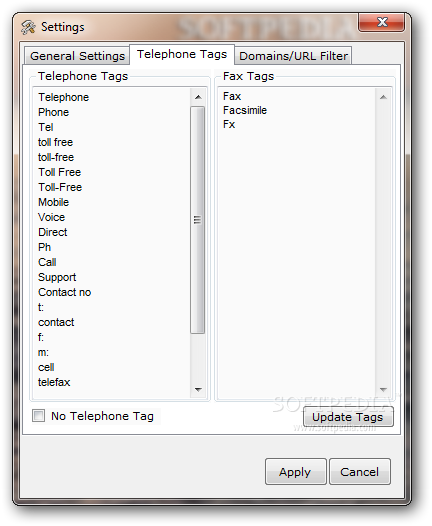Enable the No Telephone Tag checkbox
The image size is (432, 526).
(x=38, y=416)
